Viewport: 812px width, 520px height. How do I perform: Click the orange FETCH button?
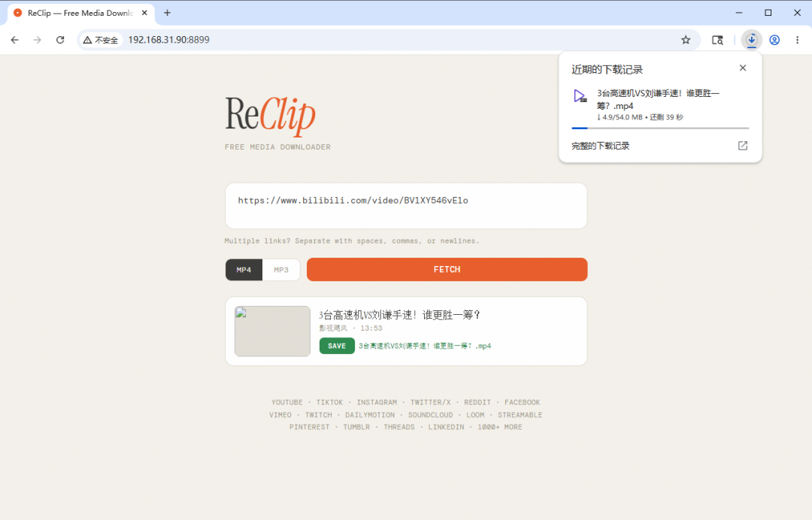point(447,270)
